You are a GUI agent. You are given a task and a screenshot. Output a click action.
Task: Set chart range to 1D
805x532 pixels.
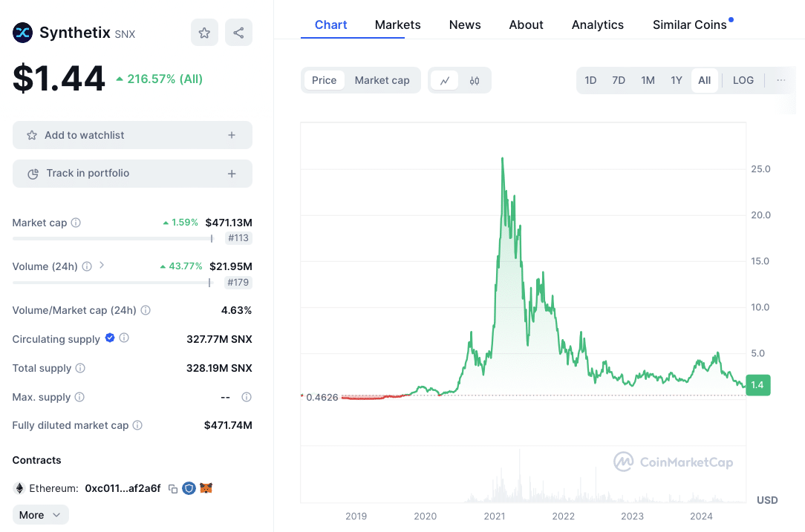pos(590,81)
